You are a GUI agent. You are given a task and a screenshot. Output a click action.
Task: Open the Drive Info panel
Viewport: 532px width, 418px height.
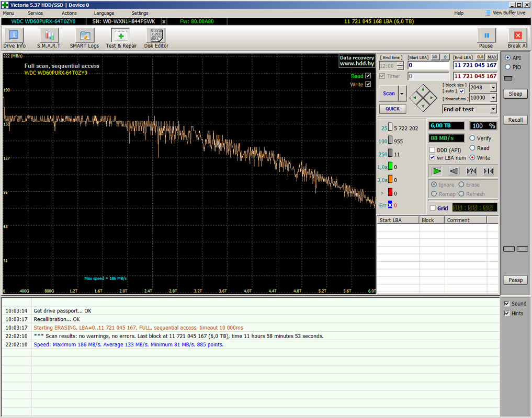pyautogui.click(x=14, y=38)
